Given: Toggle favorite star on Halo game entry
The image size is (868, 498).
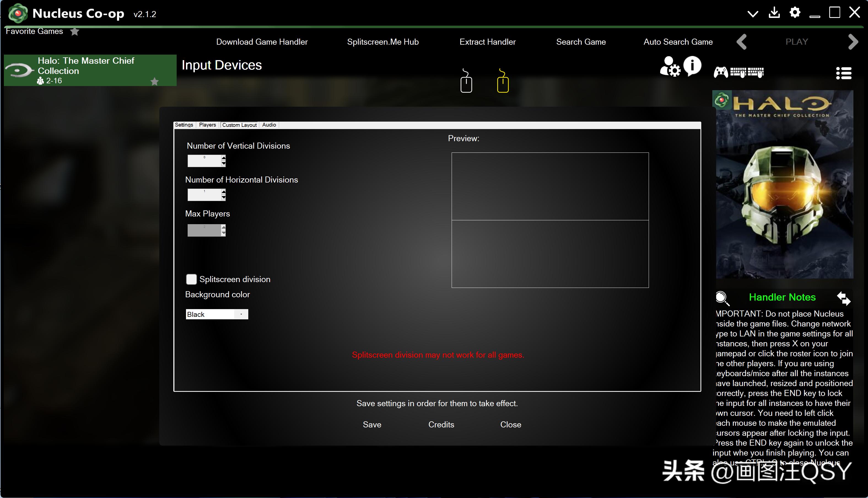Looking at the screenshot, I should [x=155, y=81].
